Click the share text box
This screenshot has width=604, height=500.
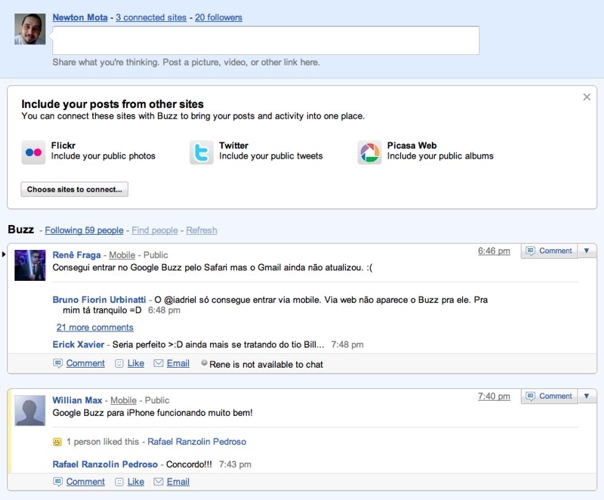pos(266,40)
